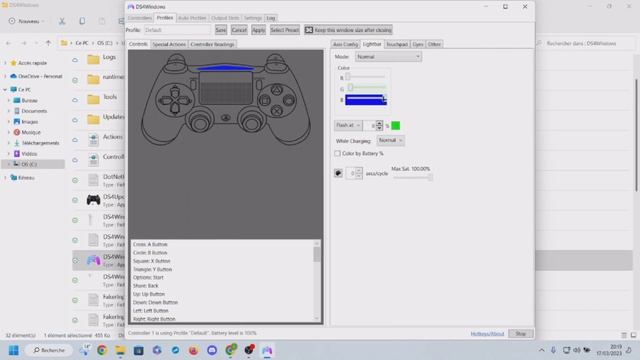Save the profile
The width and height of the screenshot is (640, 360).
(x=220, y=30)
